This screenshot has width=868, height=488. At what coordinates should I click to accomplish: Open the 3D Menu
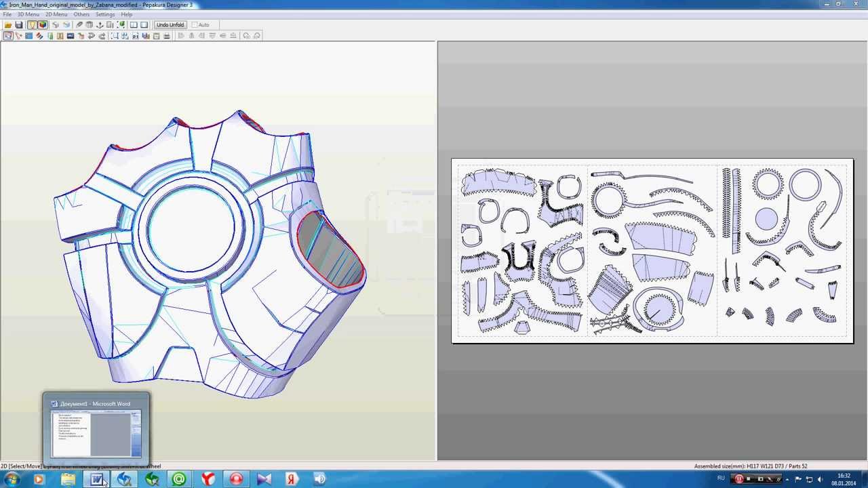(x=28, y=14)
